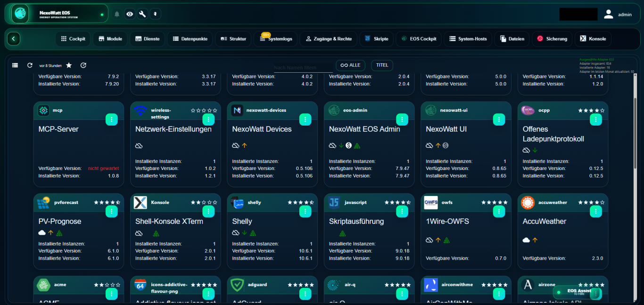Viewport: 644px width, 305px height.
Task: Go to the Datenpunkte tab
Action: click(190, 39)
